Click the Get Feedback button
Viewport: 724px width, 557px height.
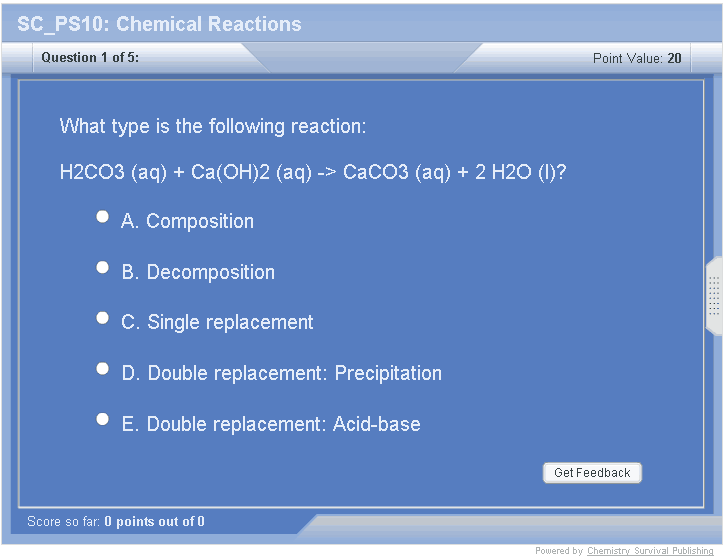click(x=592, y=473)
